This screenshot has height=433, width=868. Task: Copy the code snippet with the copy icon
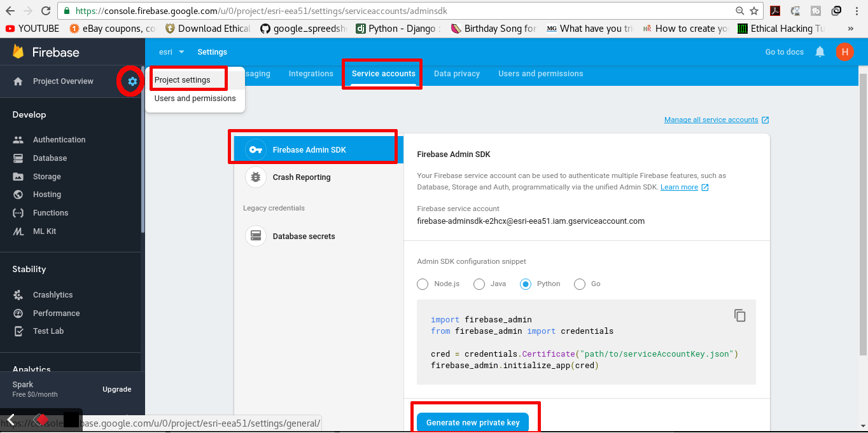coord(739,315)
